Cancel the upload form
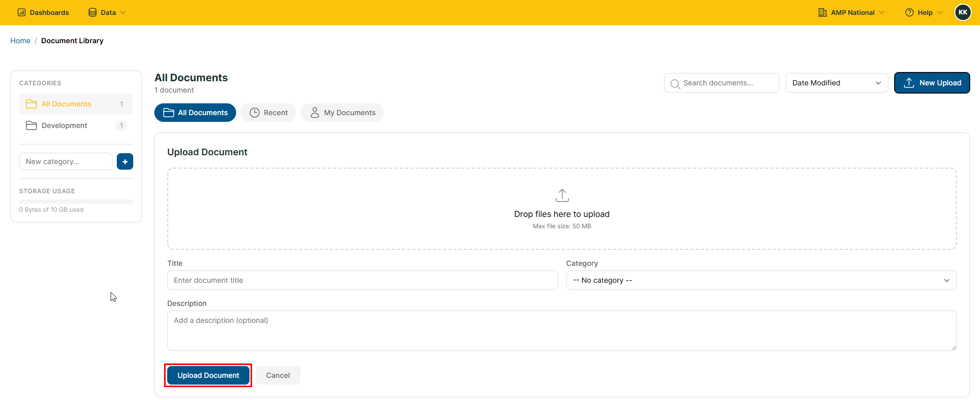Image resolution: width=980 pixels, height=400 pixels. (x=278, y=375)
